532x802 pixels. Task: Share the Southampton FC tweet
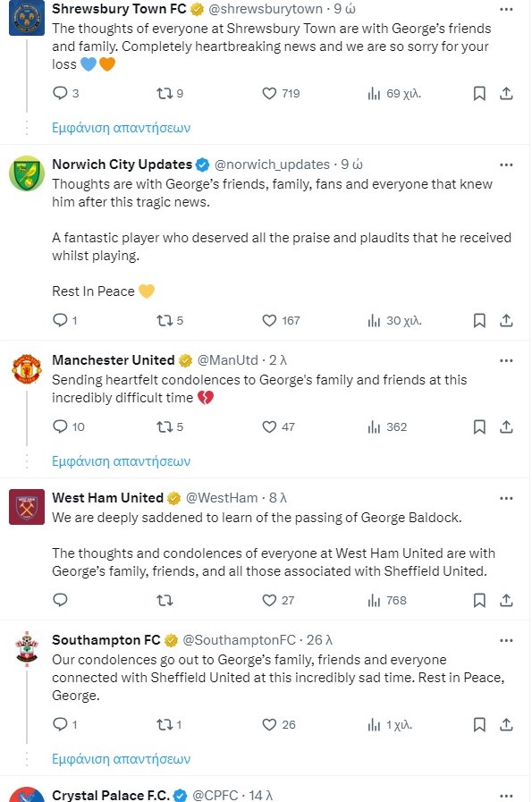[x=506, y=724]
